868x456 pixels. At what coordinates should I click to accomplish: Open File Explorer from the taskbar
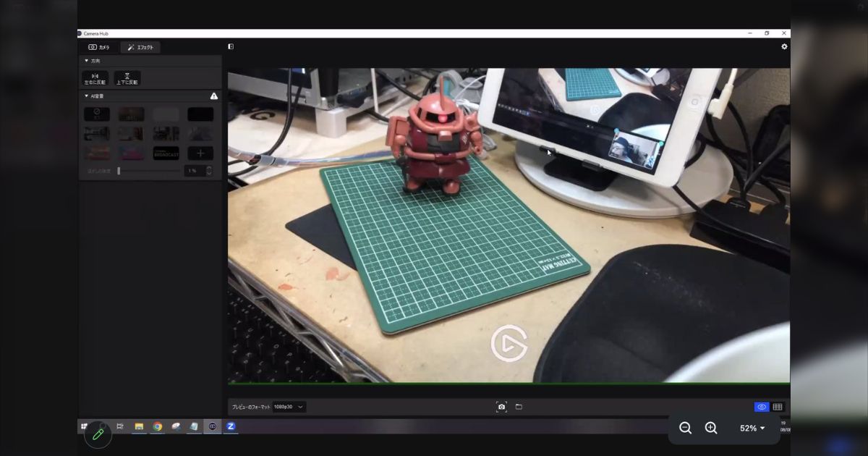pos(139,426)
